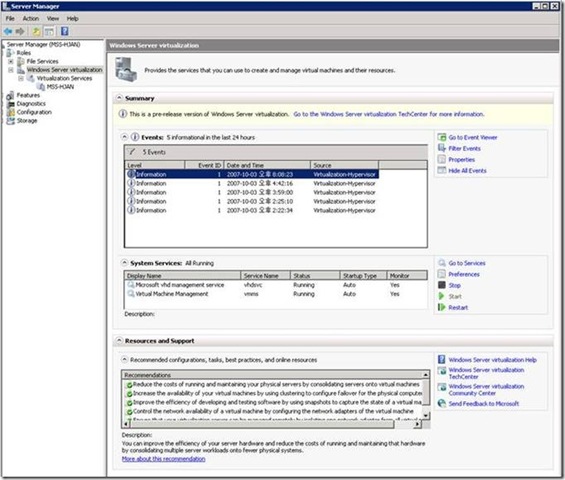
Task: Select File Services tree item
Action: 43,61
